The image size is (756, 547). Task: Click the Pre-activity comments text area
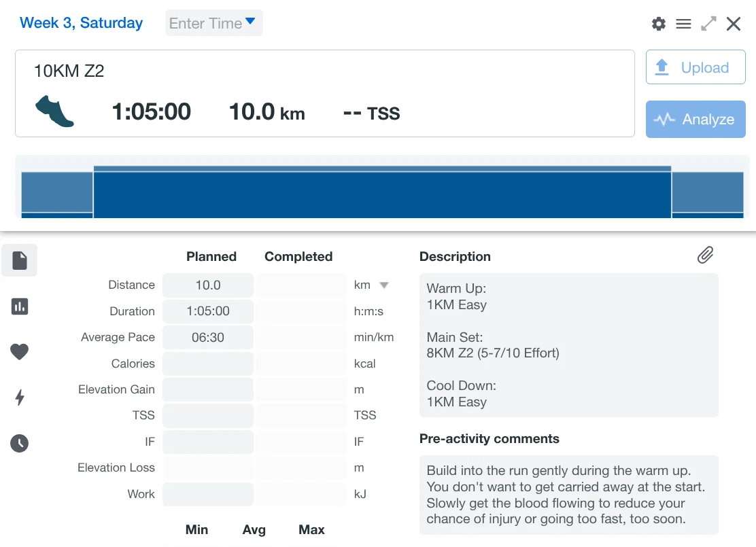pos(568,495)
